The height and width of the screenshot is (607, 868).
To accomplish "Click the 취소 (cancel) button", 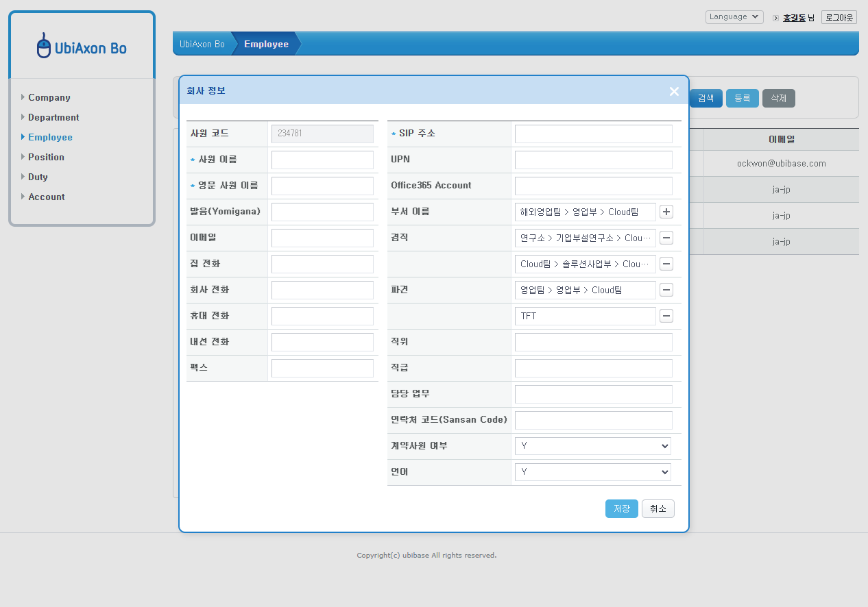I will pyautogui.click(x=658, y=508).
